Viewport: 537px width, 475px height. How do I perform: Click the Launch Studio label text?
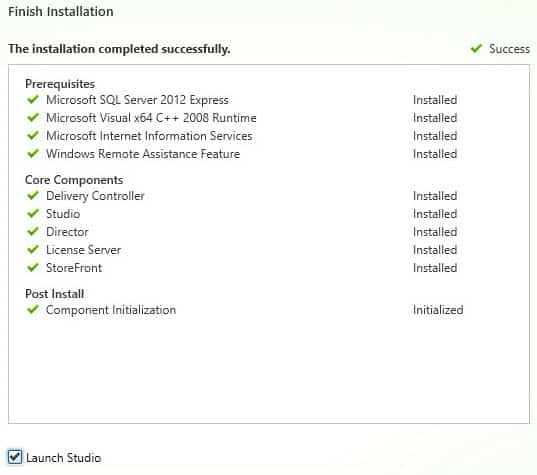[x=64, y=458]
